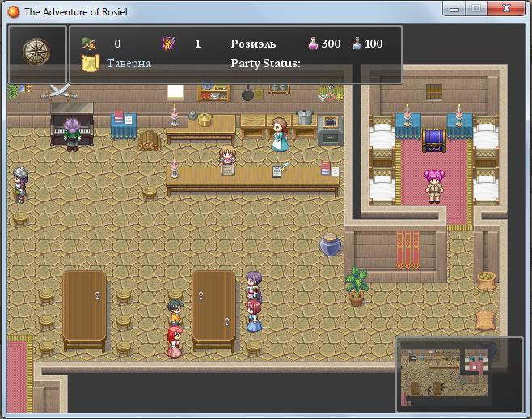532x419 pixels.
Task: Click the helmeted guard near the left wall
Action: pos(20,185)
